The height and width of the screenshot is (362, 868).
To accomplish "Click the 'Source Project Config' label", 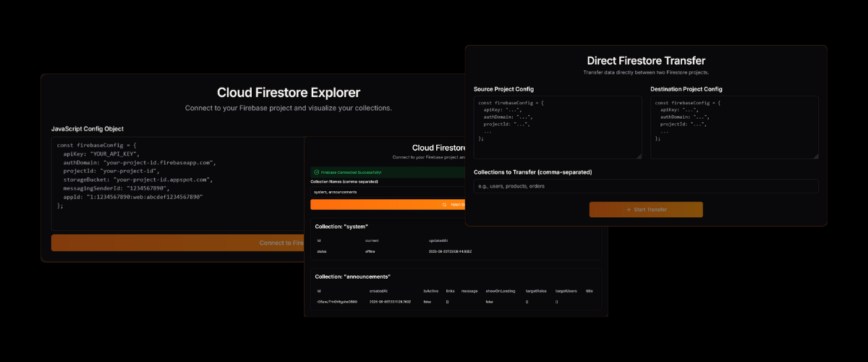I will (x=503, y=89).
